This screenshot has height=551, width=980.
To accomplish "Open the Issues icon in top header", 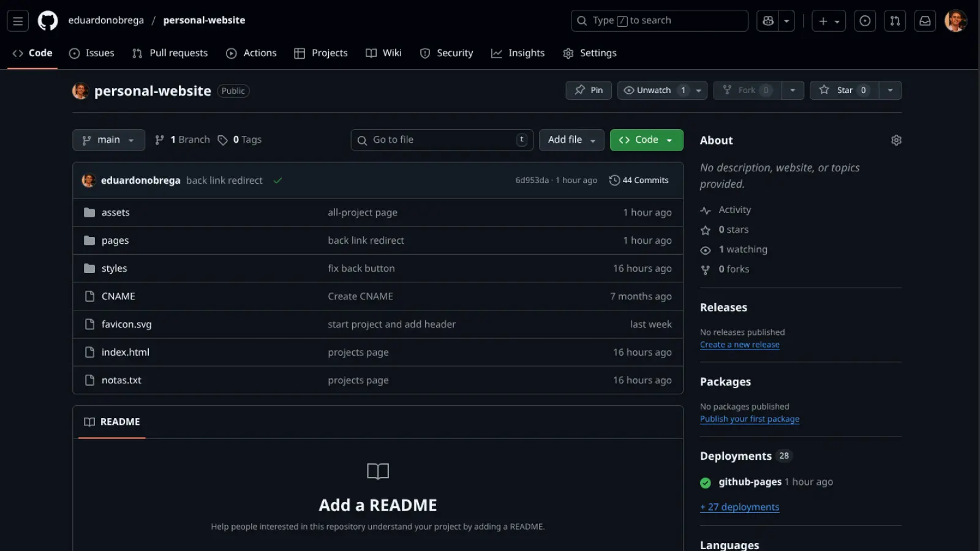I will [x=865, y=21].
